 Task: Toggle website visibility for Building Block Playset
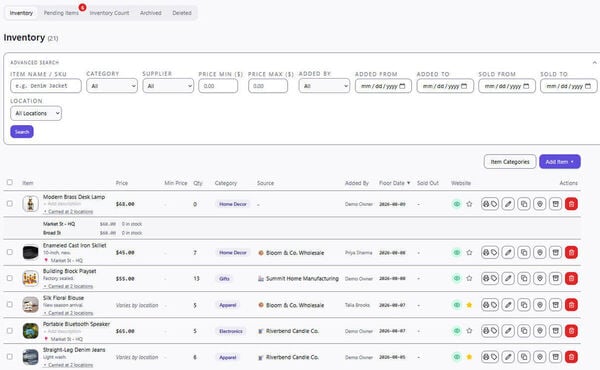tap(457, 279)
